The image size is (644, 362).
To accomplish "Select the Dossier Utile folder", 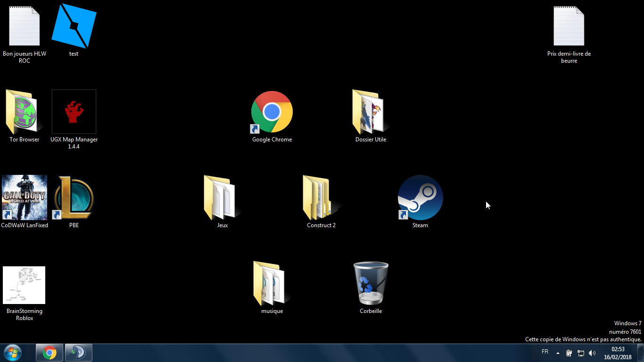I will 371,112.
